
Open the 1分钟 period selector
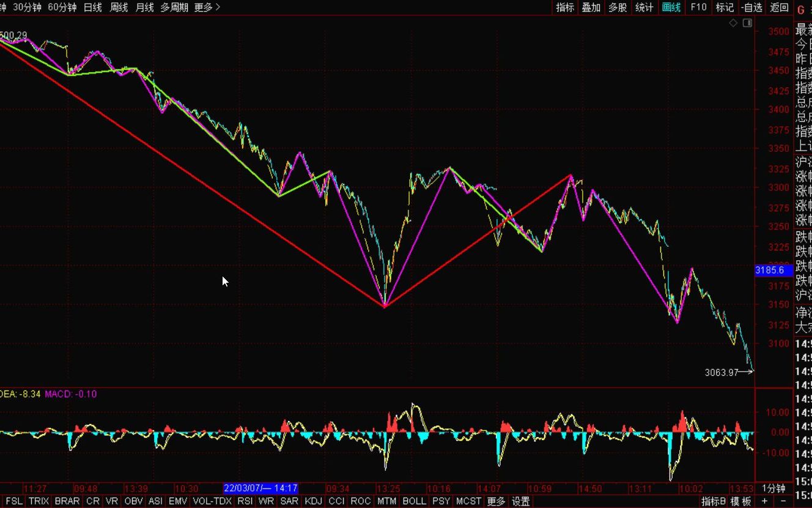[773, 488]
